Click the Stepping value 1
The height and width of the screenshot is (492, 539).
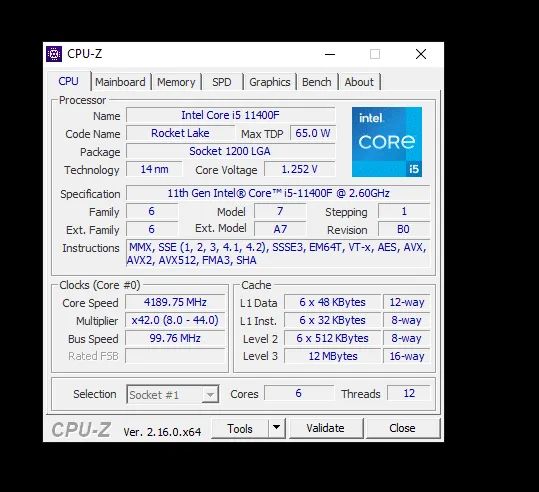click(x=404, y=211)
